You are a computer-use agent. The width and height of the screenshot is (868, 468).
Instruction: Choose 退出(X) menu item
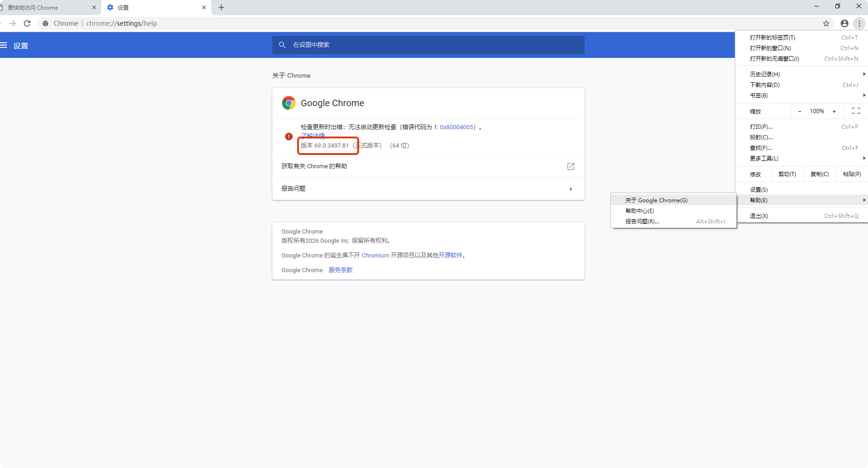801,216
